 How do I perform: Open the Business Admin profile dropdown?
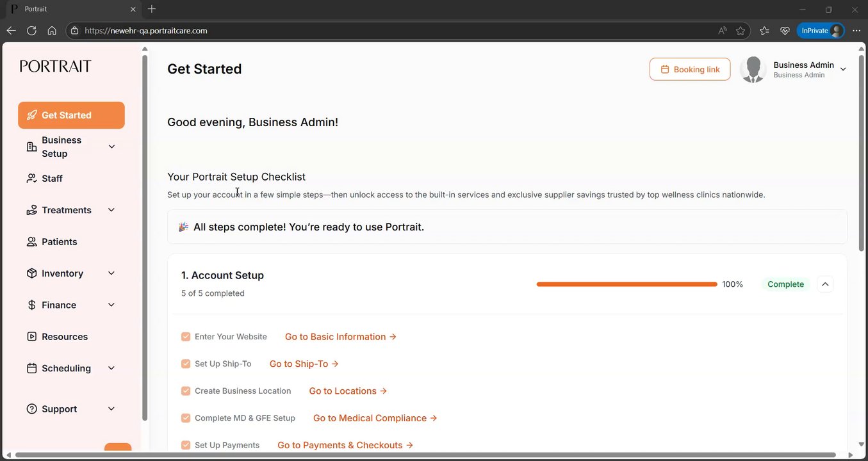pos(843,69)
